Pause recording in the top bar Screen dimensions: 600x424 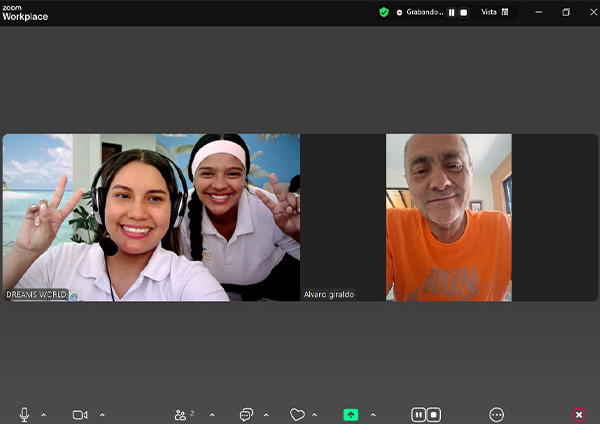(451, 12)
